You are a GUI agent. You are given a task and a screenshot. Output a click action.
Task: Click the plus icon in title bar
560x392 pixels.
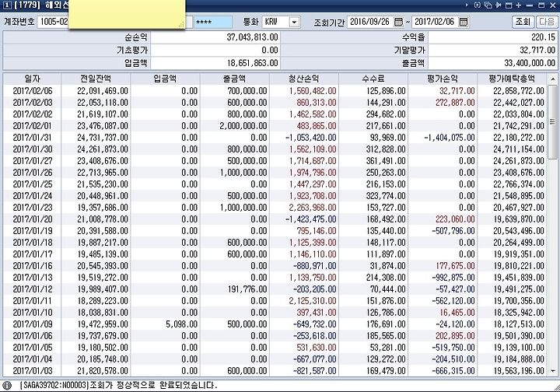pos(519,5)
